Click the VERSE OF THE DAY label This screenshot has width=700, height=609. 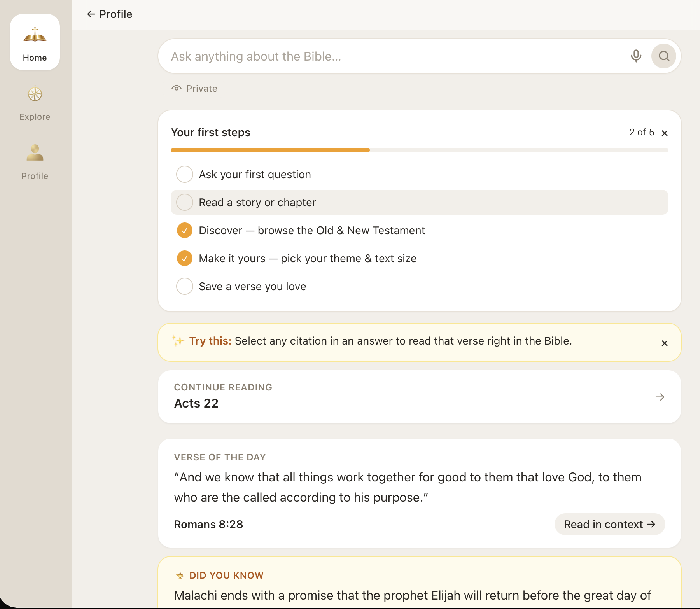pos(220,457)
